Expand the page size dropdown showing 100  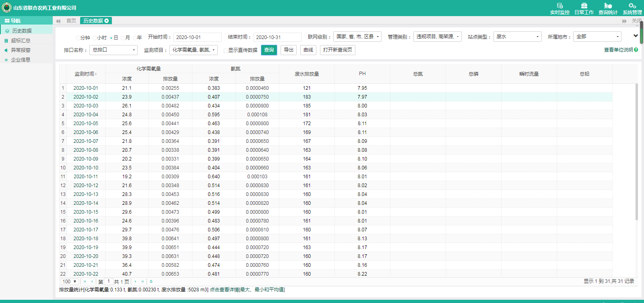[x=69, y=282]
